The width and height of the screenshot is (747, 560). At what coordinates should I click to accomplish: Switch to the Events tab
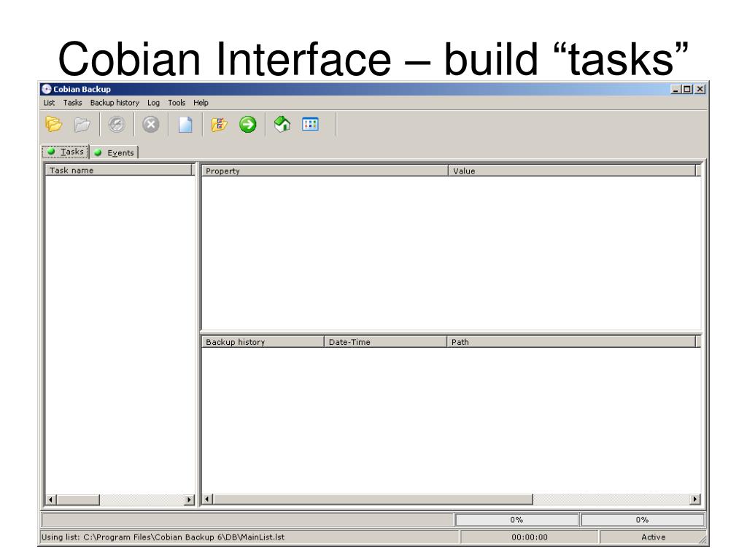115,152
